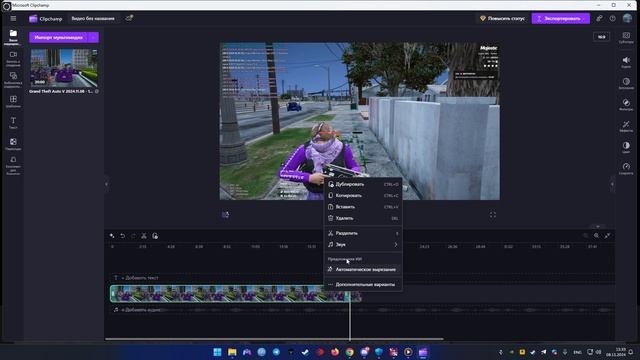Select Автоматическое вырезание AI suggestion
640x360 pixels.
coord(363,269)
